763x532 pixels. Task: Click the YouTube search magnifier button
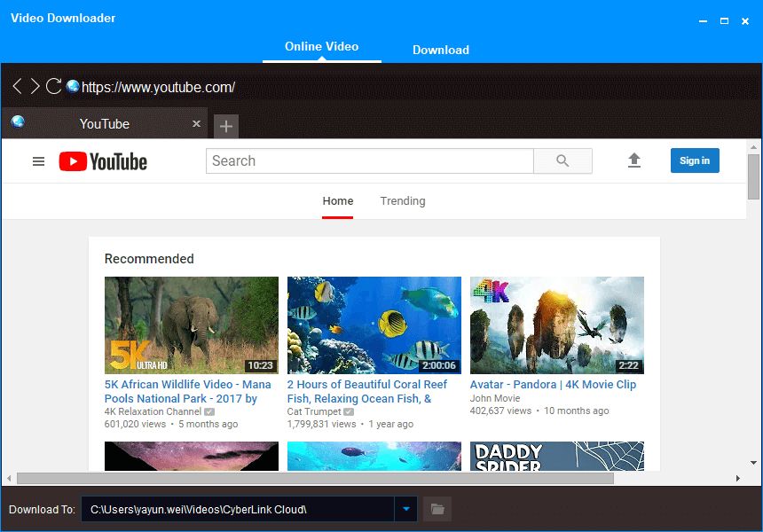pos(562,160)
